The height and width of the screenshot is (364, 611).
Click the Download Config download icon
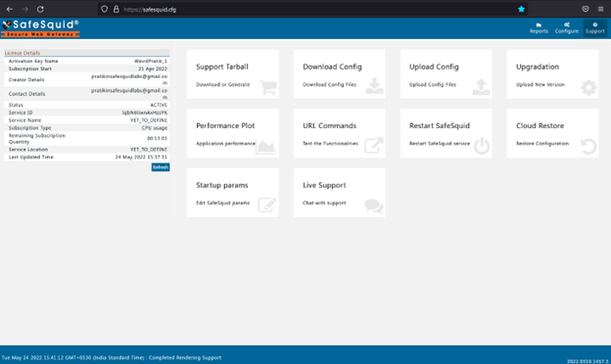tap(374, 86)
